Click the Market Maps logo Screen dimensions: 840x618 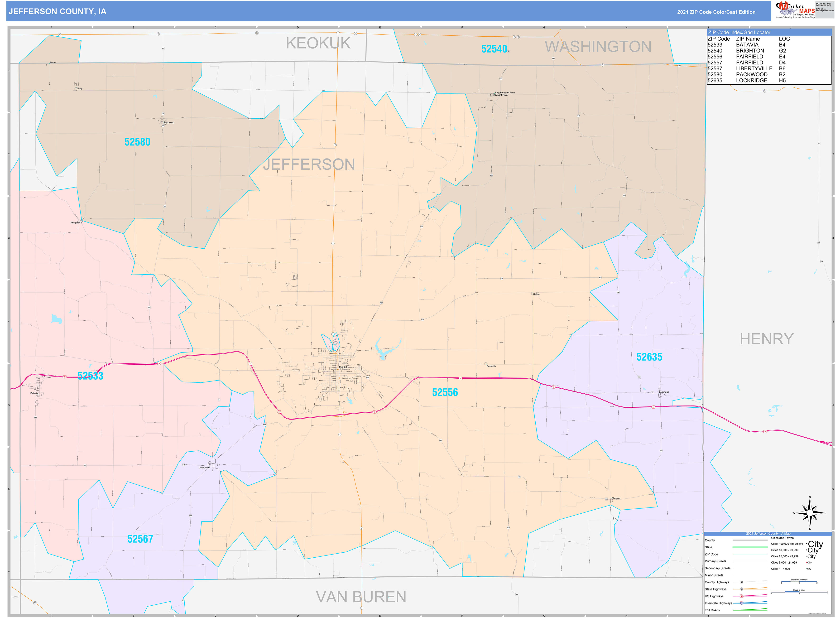pyautogui.click(x=795, y=10)
